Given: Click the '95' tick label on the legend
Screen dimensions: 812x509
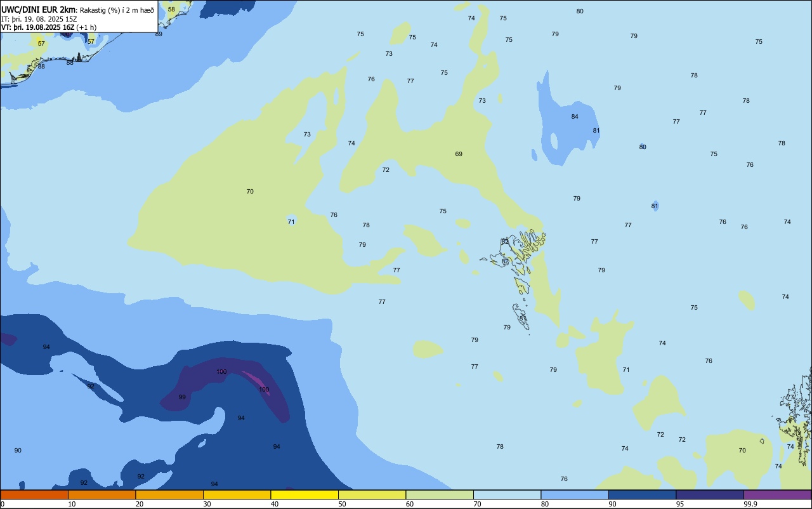Looking at the screenshot, I should [x=680, y=504].
